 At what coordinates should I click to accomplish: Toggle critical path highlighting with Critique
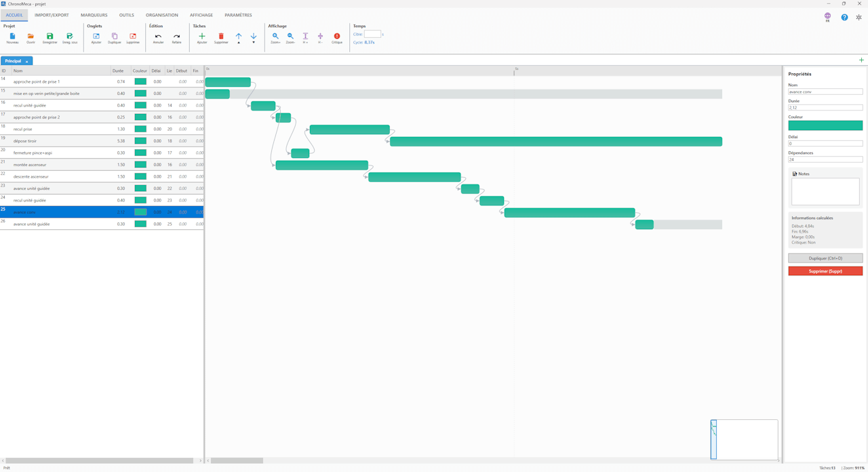tap(337, 36)
